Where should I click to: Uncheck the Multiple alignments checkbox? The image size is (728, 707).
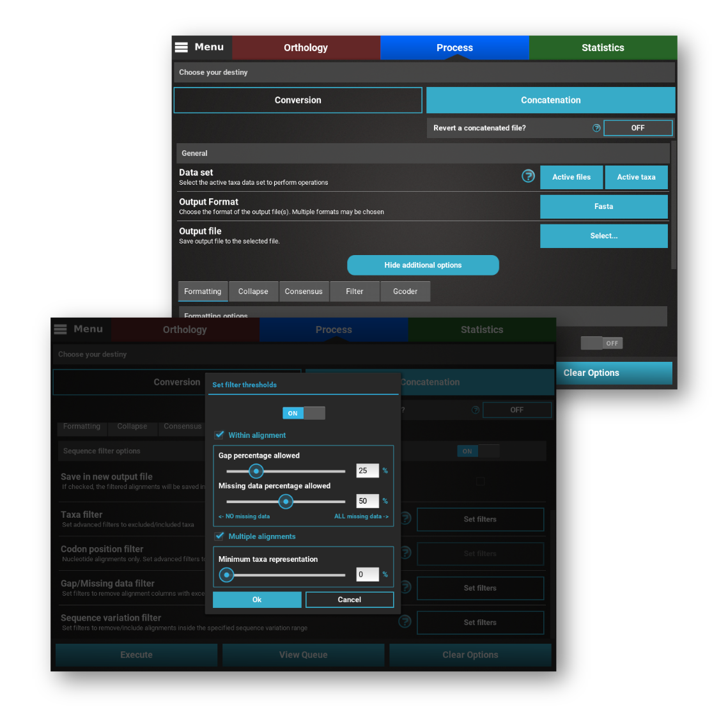click(219, 536)
